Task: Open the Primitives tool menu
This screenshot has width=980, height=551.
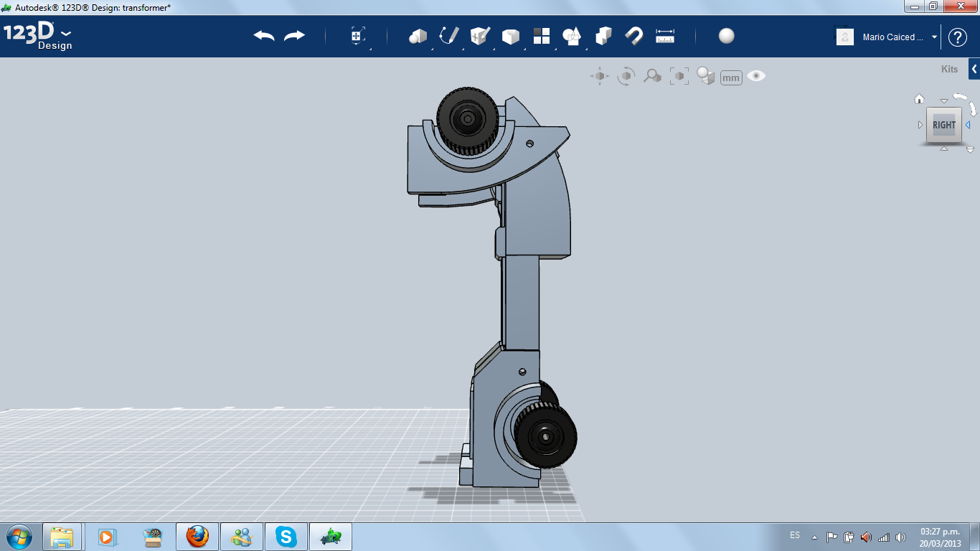Action: (x=418, y=36)
